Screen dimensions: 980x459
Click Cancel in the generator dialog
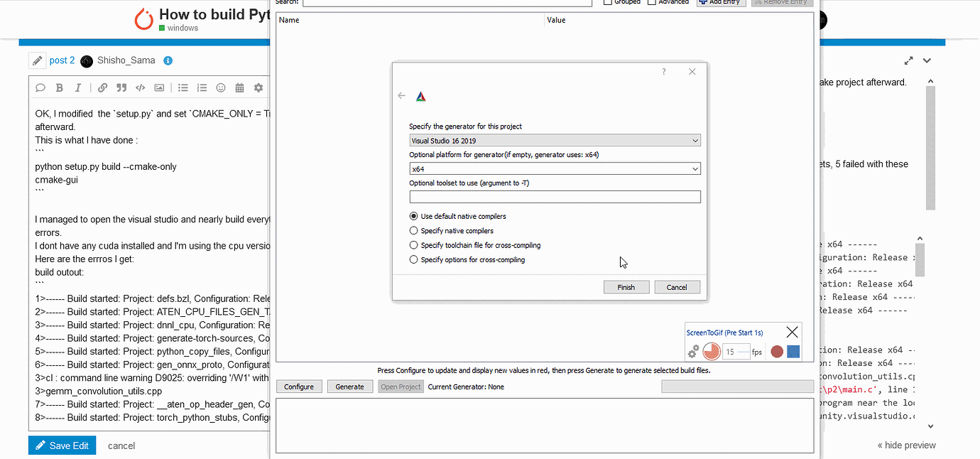coord(677,287)
